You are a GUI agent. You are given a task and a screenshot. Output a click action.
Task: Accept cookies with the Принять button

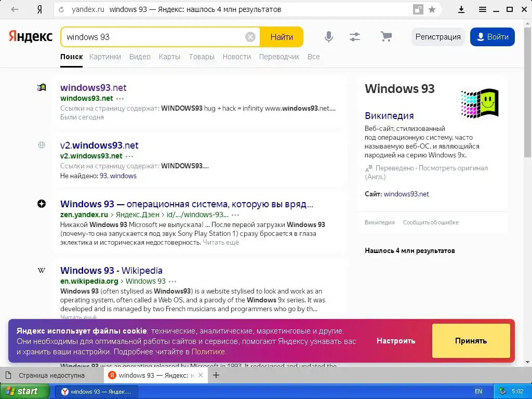click(x=471, y=341)
